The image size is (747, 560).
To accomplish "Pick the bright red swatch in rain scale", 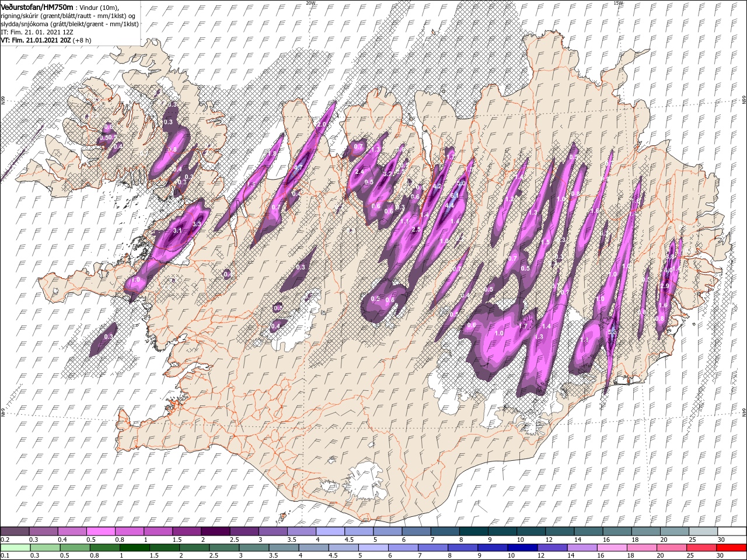I will click(731, 548).
